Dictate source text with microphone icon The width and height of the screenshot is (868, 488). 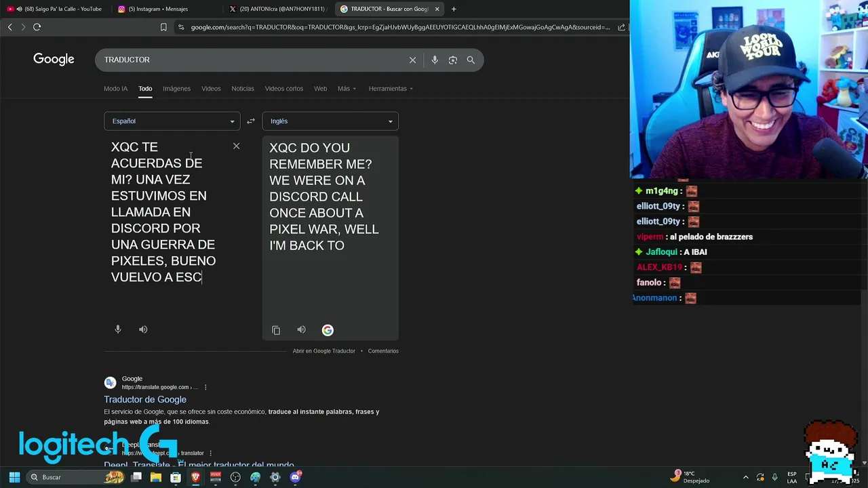pos(118,329)
